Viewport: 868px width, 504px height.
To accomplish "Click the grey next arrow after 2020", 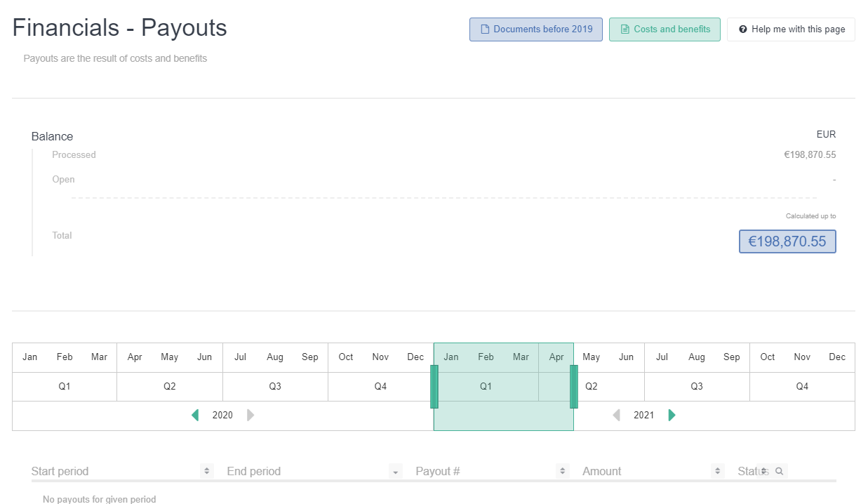I will click(x=251, y=416).
